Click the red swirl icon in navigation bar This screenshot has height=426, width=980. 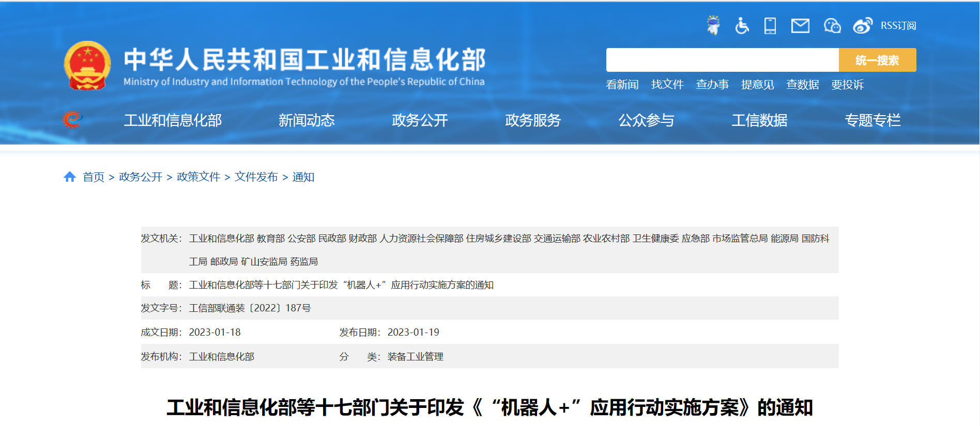(x=72, y=120)
